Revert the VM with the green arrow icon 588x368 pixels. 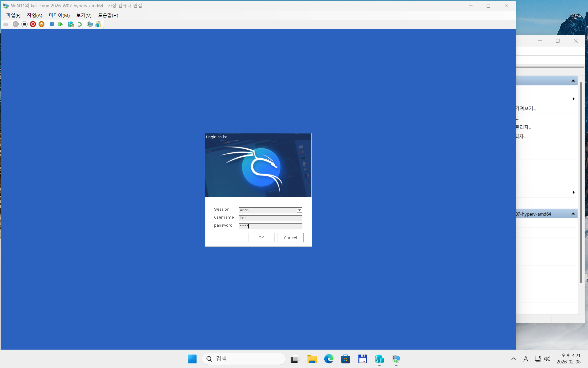tap(80, 24)
